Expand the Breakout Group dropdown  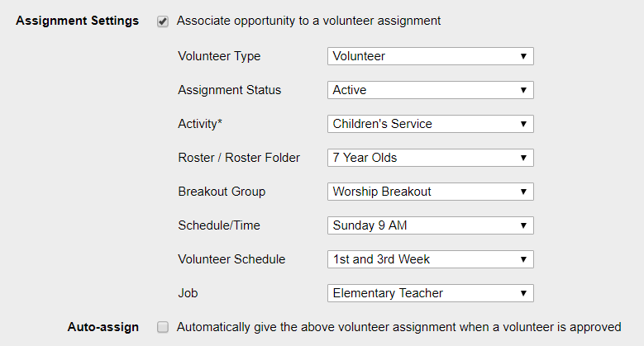point(431,192)
